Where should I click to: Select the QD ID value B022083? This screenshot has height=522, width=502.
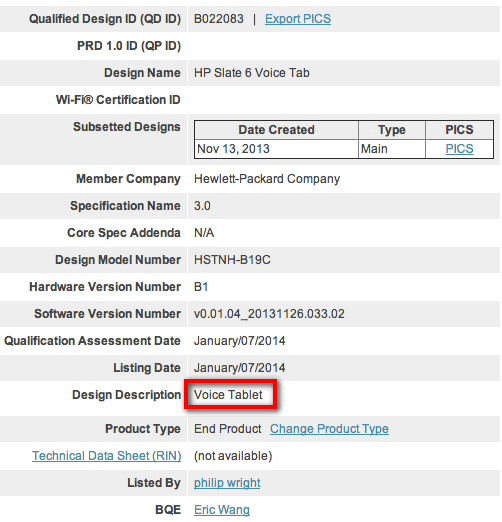219,19
